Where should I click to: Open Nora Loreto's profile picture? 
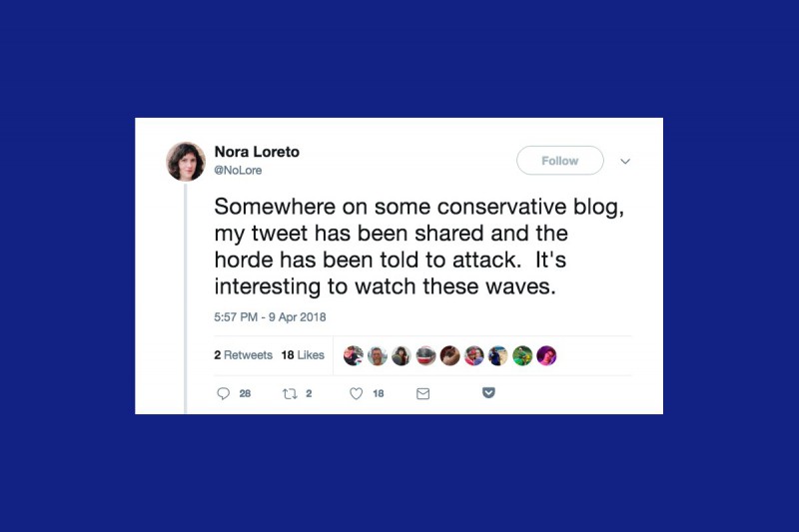tap(186, 162)
